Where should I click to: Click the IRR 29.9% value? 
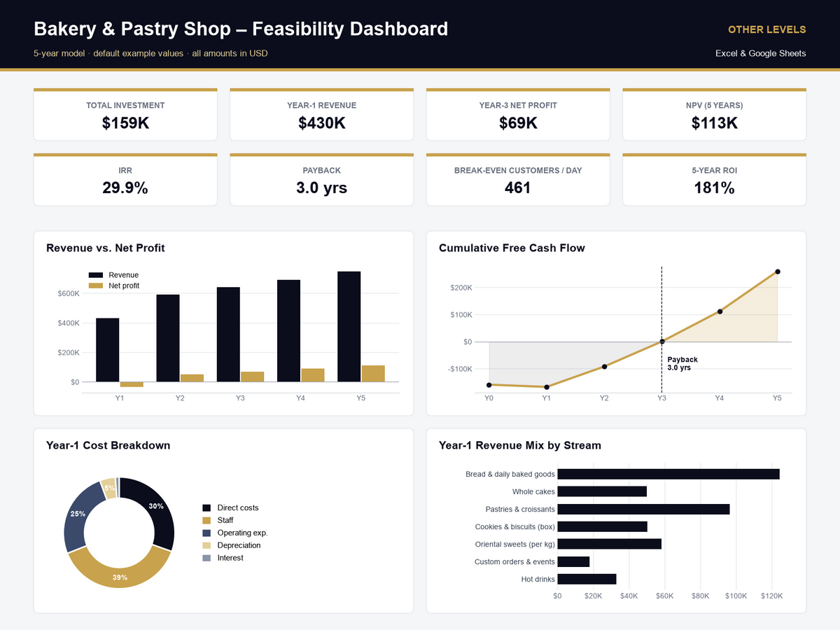coord(125,188)
